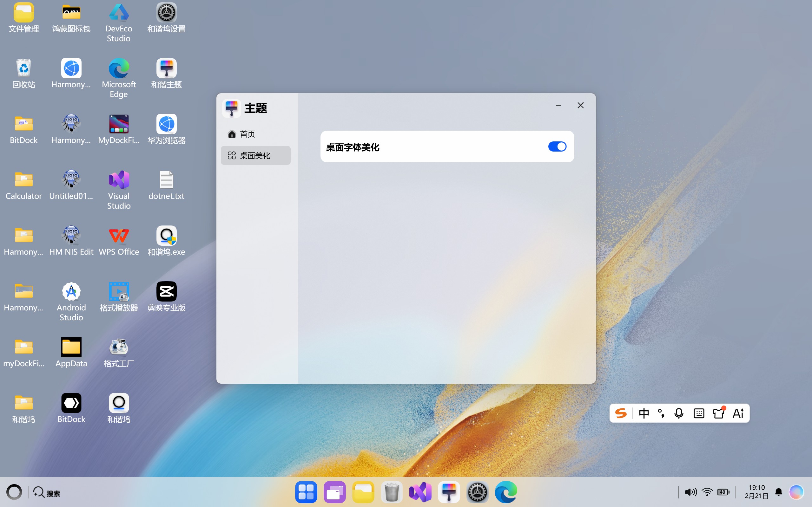The width and height of the screenshot is (812, 507).
Task: Open the notification bell icon
Action: pos(779,492)
